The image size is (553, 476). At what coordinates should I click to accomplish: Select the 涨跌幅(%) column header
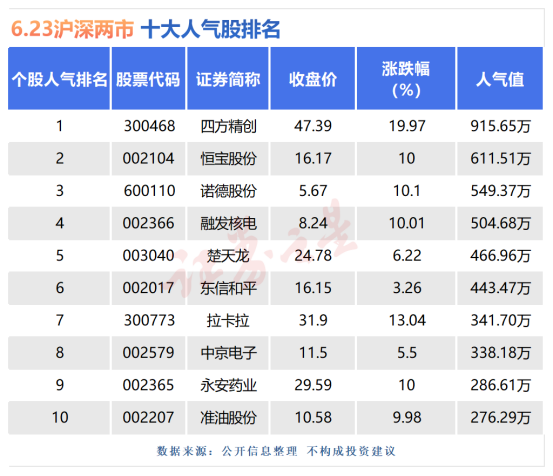click(x=406, y=79)
